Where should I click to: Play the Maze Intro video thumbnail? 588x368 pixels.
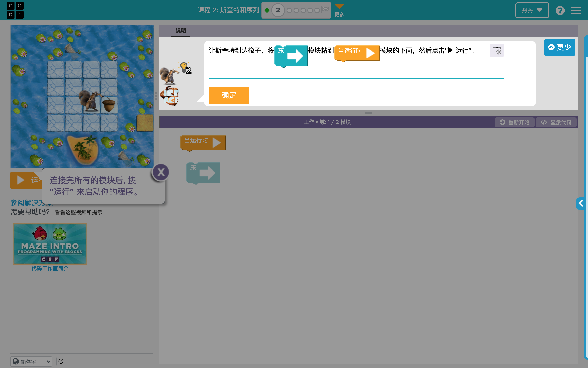(50, 244)
